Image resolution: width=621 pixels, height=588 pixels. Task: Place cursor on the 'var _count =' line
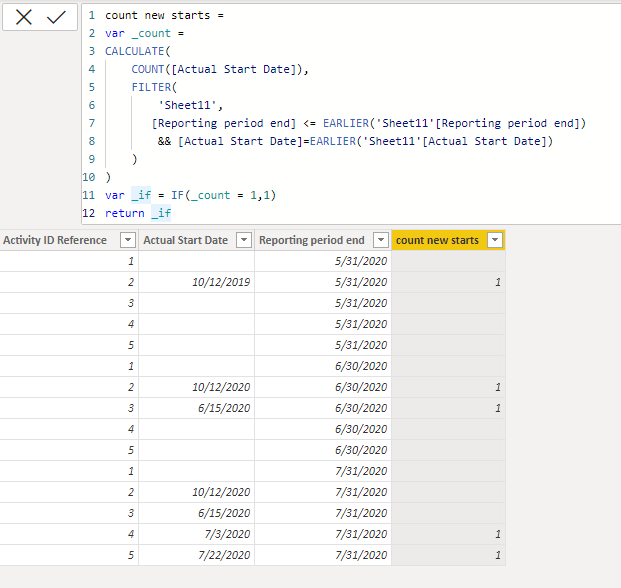(x=144, y=33)
